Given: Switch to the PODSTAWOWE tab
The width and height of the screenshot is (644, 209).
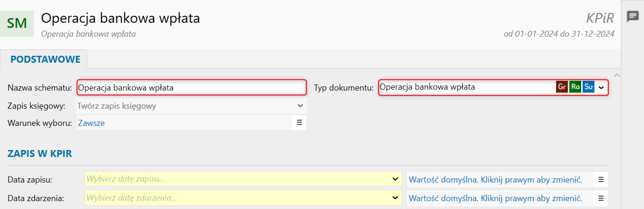Looking at the screenshot, I should (x=45, y=59).
